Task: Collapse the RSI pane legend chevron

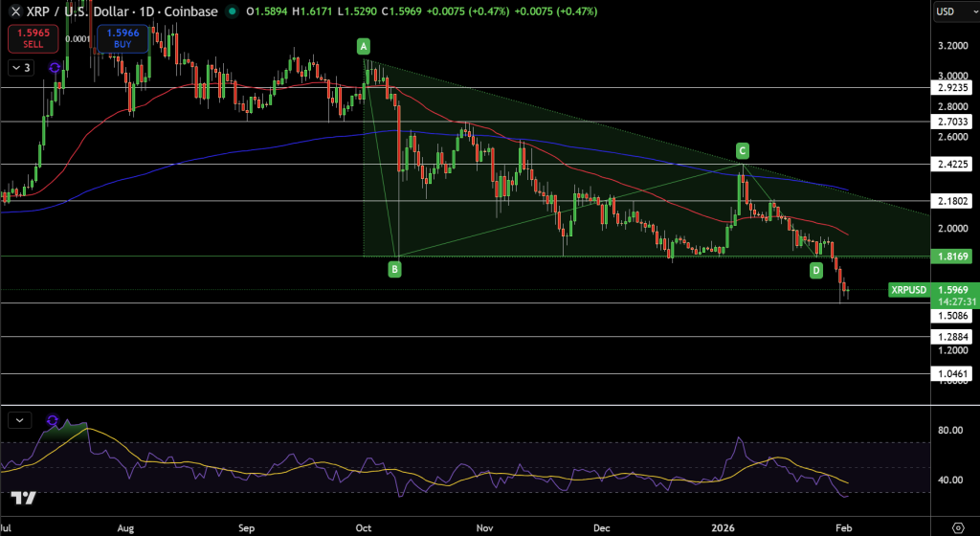Action: point(19,420)
